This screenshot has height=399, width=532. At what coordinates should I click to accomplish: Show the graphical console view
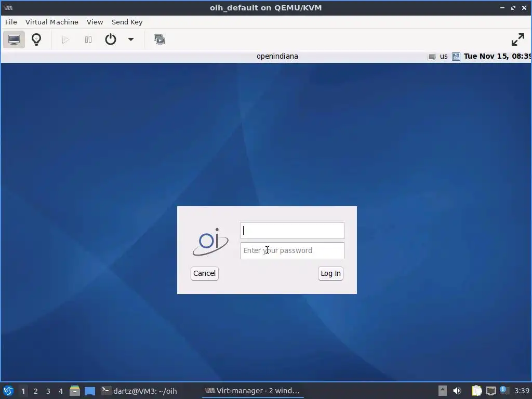(x=14, y=39)
